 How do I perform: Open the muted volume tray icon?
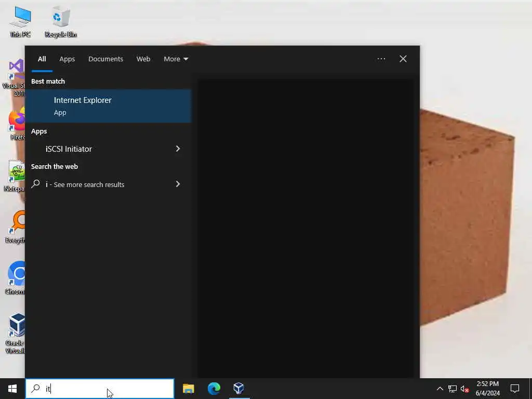[x=464, y=389]
